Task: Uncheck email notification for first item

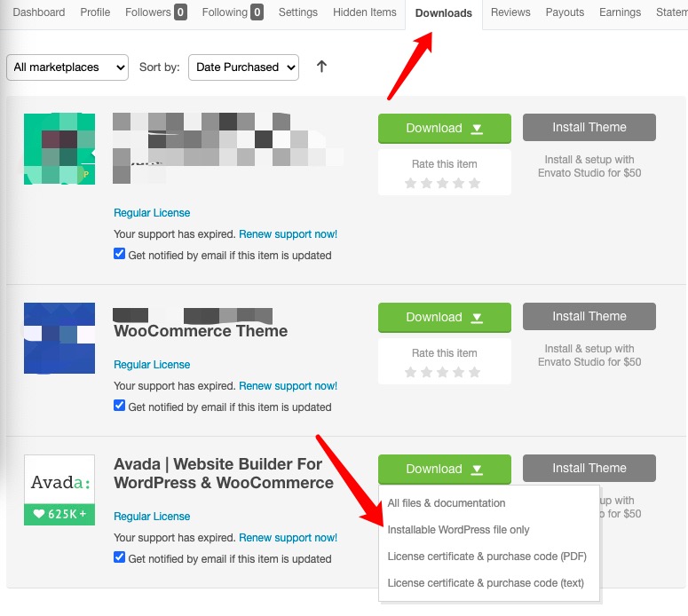Action: click(x=119, y=254)
